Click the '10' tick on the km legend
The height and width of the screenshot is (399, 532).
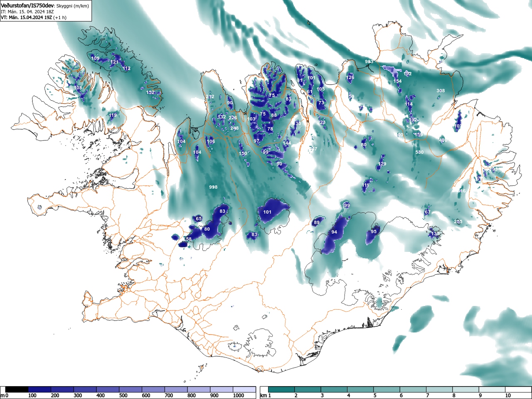(x=508, y=396)
